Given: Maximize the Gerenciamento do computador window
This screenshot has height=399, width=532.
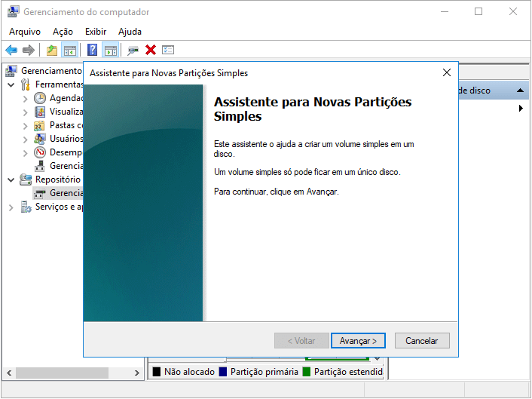Looking at the screenshot, I should [x=478, y=11].
